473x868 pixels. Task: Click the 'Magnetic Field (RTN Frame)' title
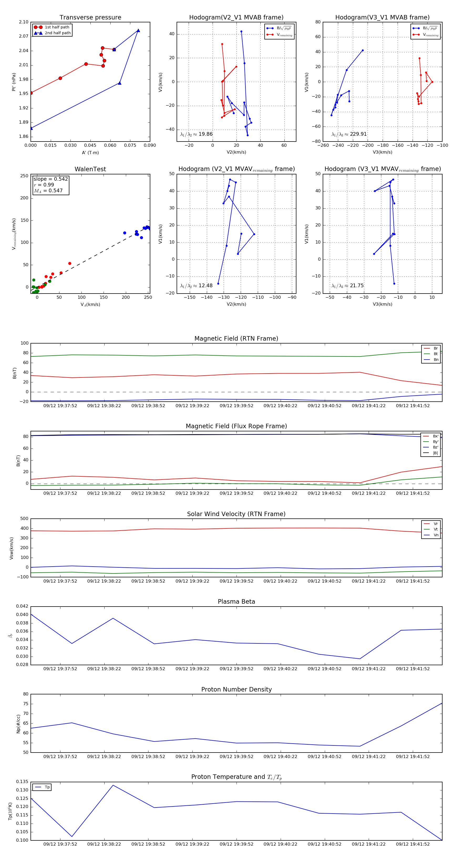click(x=236, y=339)
